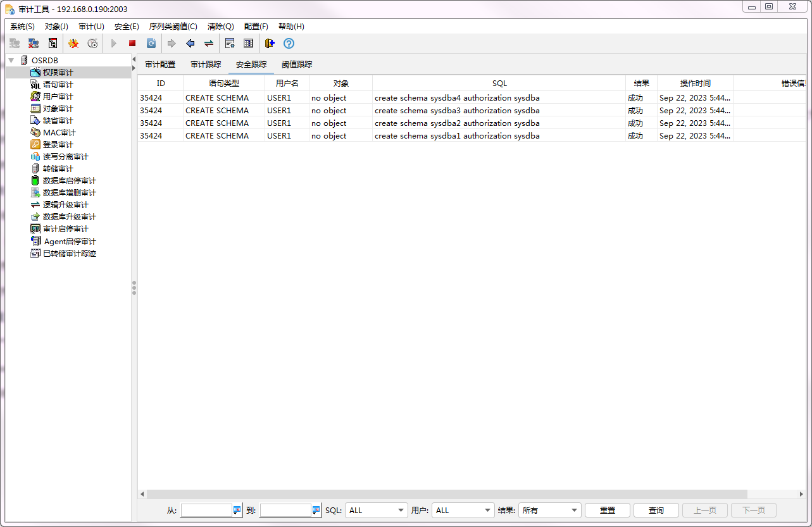812x527 pixels.
Task: Open the calendar picker for 到 date
Action: (316, 510)
